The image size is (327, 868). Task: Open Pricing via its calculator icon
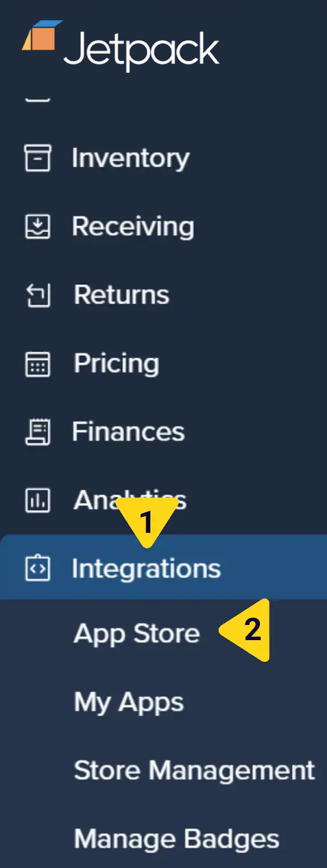37,363
